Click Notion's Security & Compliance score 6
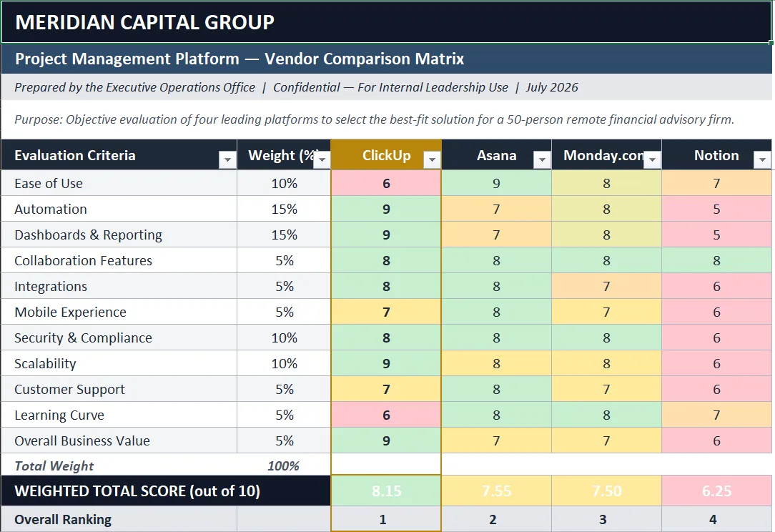The height and width of the screenshot is (532, 775). coord(716,338)
